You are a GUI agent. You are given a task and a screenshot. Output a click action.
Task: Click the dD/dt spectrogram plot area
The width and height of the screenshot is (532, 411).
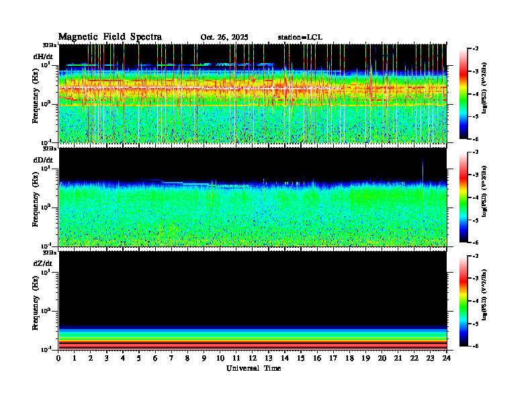[253, 197]
